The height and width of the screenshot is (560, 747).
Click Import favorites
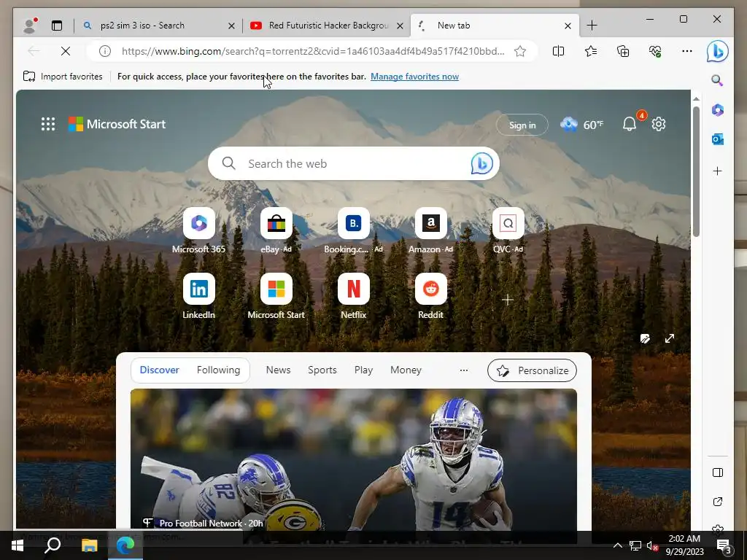pyautogui.click(x=63, y=76)
